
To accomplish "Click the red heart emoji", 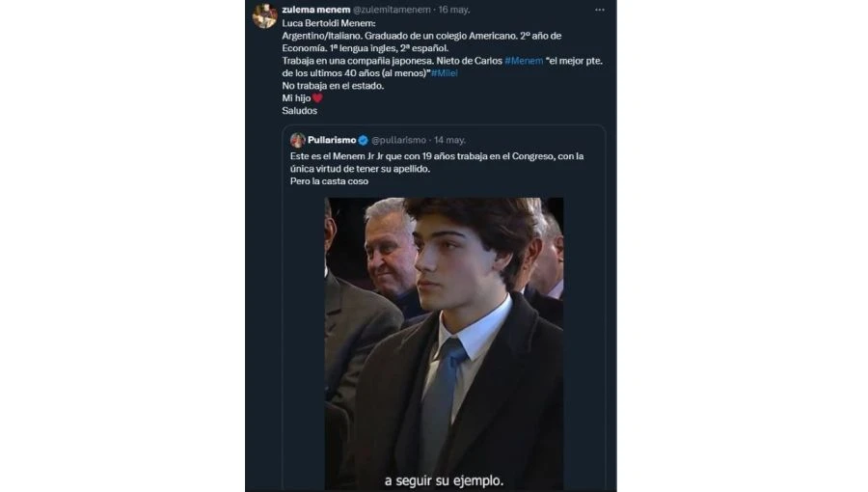I will pyautogui.click(x=317, y=98).
